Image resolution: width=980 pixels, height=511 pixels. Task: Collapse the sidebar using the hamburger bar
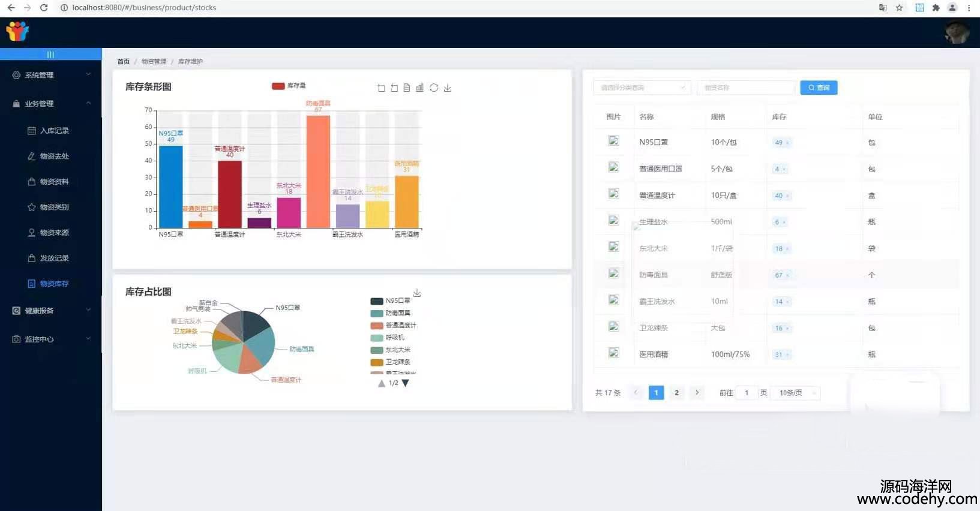(50, 55)
